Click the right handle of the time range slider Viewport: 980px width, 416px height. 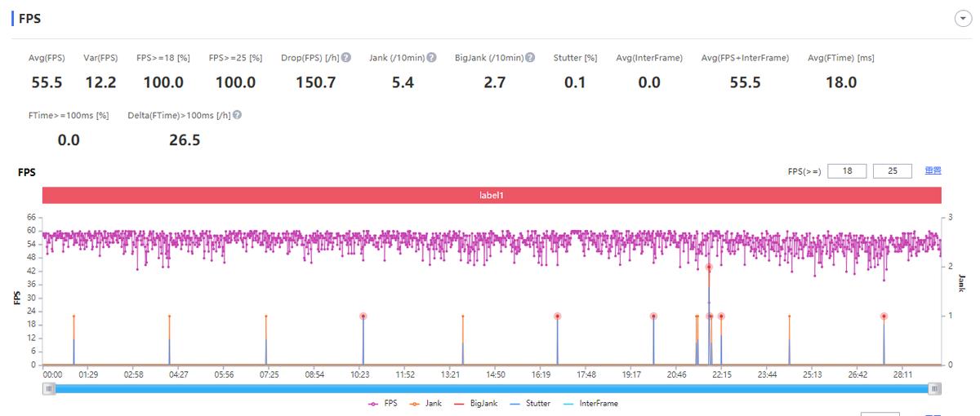(x=934, y=389)
